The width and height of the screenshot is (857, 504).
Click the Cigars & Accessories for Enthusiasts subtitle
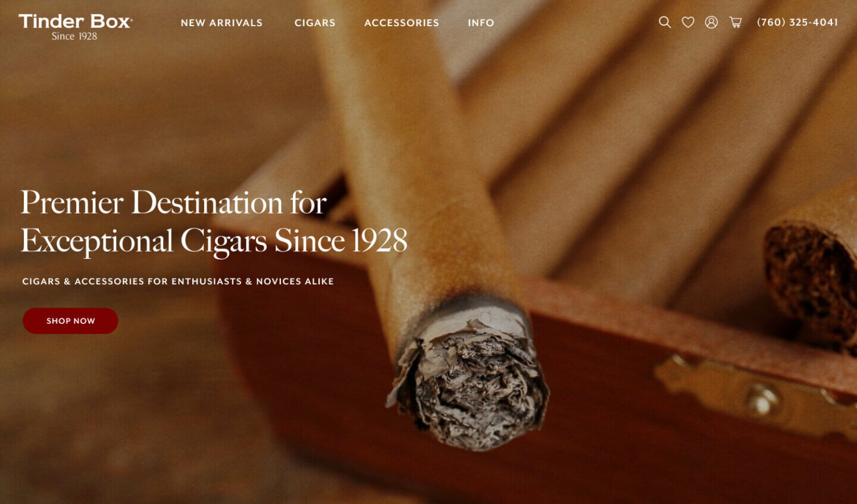178,281
